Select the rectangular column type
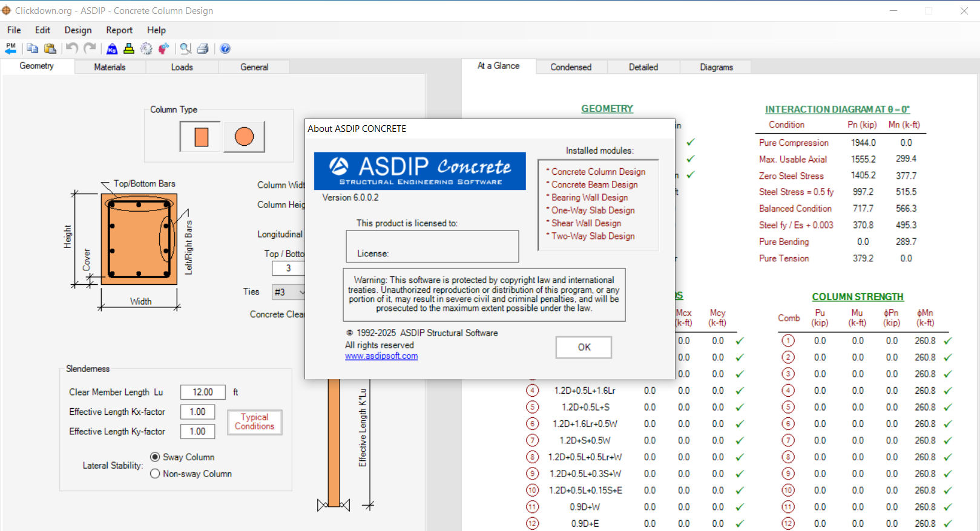Screen dimensions: 980x531 (201, 137)
